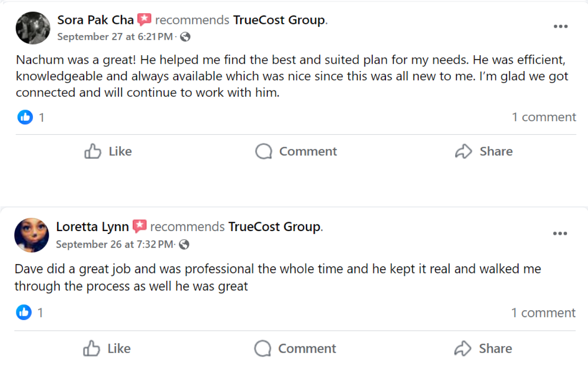Image resolution: width=588 pixels, height=392 pixels.
Task: Open TrueCost Group link in Loretta's post
Action: click(x=274, y=227)
